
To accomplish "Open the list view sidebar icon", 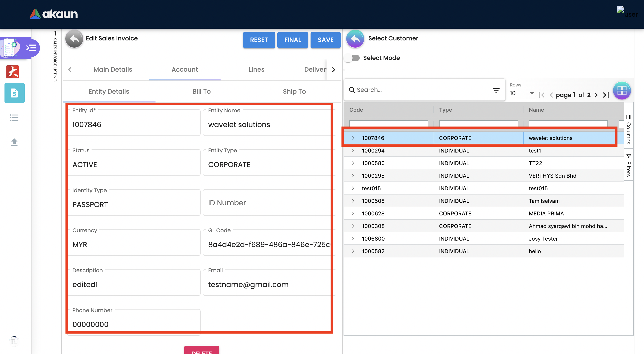I will click(x=14, y=117).
